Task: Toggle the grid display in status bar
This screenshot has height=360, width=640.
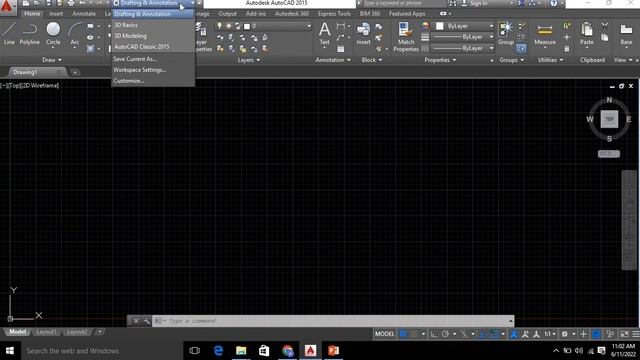Action: pos(403,334)
